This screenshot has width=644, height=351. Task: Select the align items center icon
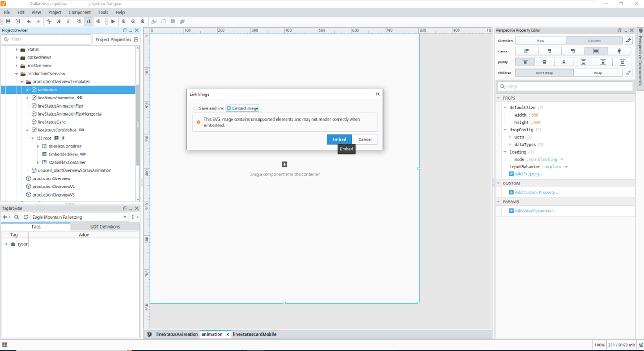click(x=550, y=51)
